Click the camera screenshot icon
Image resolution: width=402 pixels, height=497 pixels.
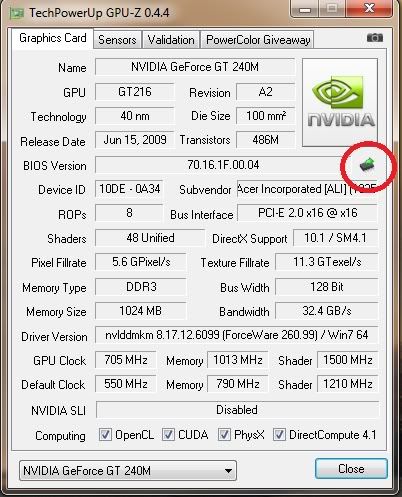pyautogui.click(x=375, y=38)
